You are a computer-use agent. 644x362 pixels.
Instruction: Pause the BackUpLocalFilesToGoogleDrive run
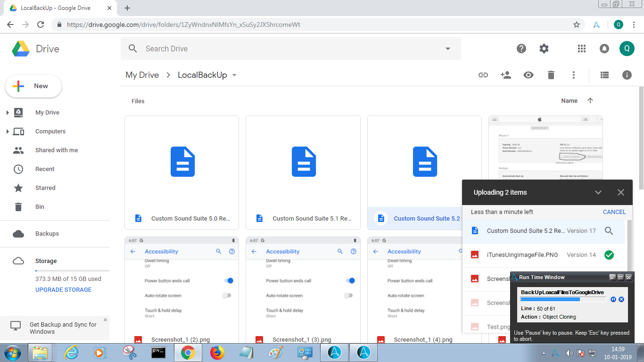(x=613, y=299)
